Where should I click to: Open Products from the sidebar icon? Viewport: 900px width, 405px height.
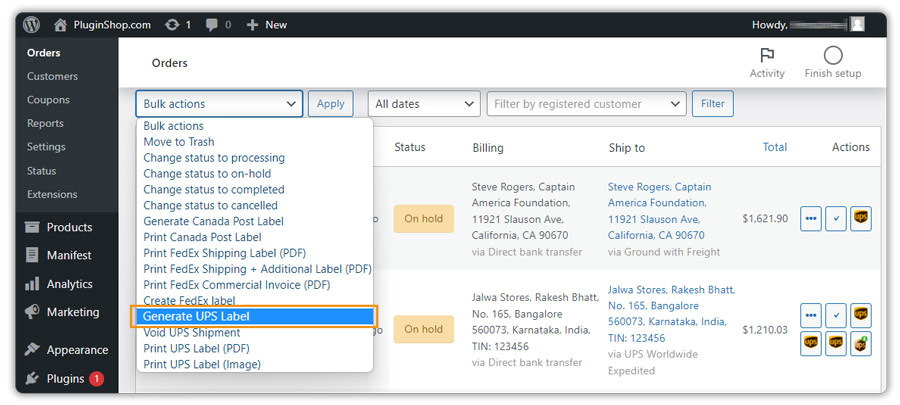pyautogui.click(x=32, y=227)
